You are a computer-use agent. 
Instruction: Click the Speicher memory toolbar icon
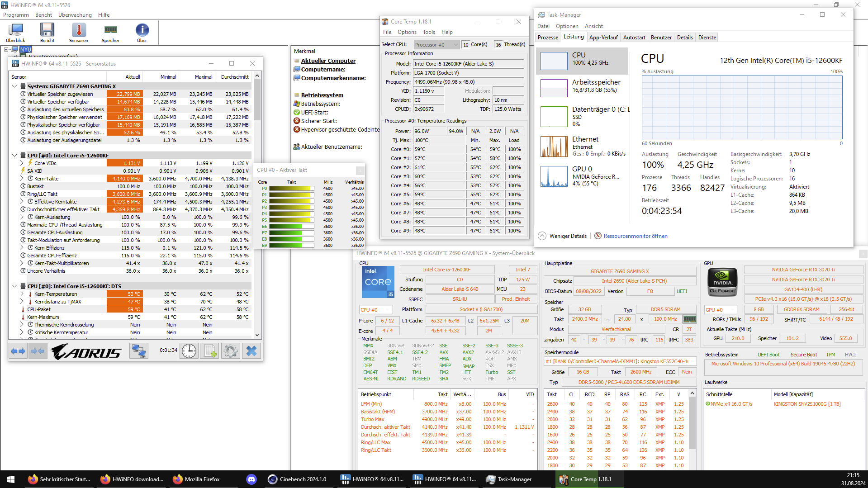click(110, 33)
